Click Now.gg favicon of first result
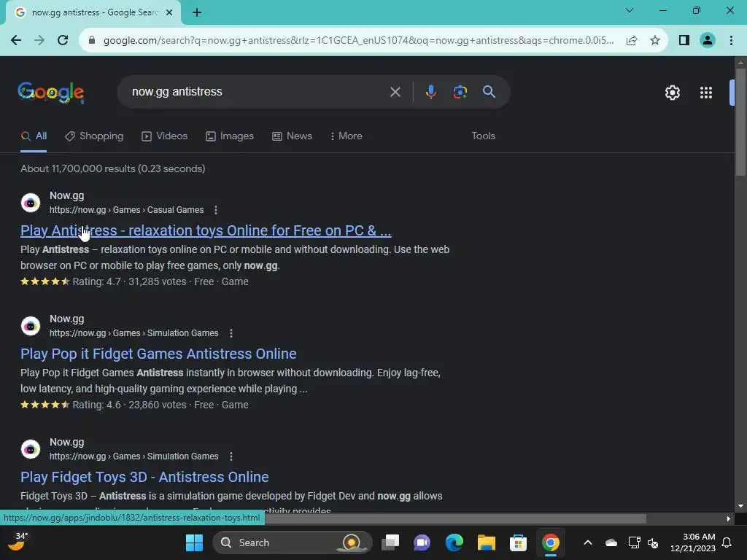 pyautogui.click(x=31, y=203)
